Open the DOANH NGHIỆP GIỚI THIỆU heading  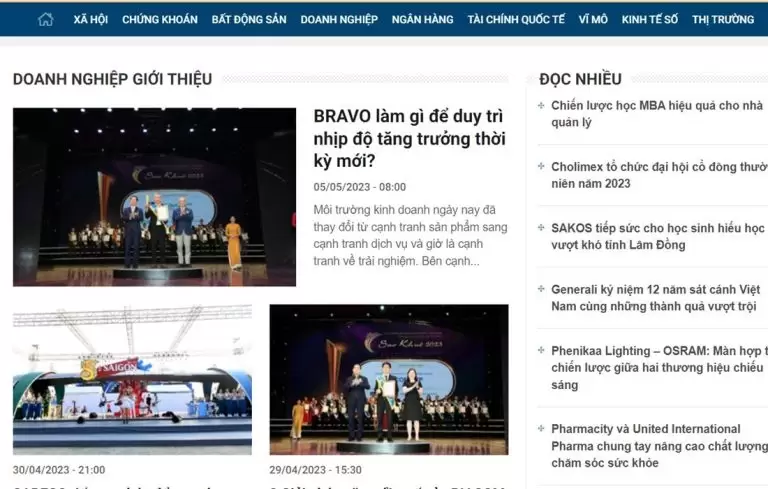pos(113,79)
